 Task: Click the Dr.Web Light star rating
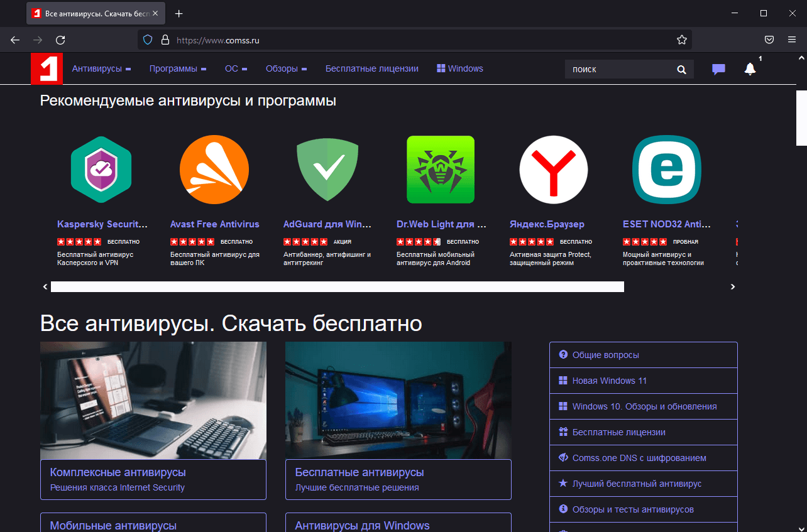(x=419, y=242)
